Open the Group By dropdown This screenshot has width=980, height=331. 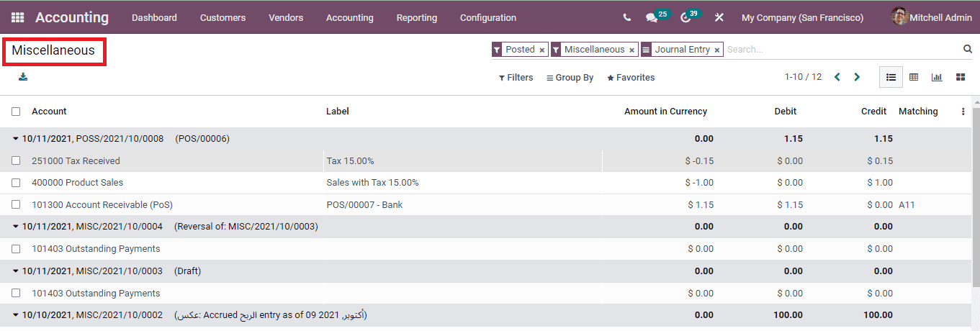pyautogui.click(x=570, y=78)
